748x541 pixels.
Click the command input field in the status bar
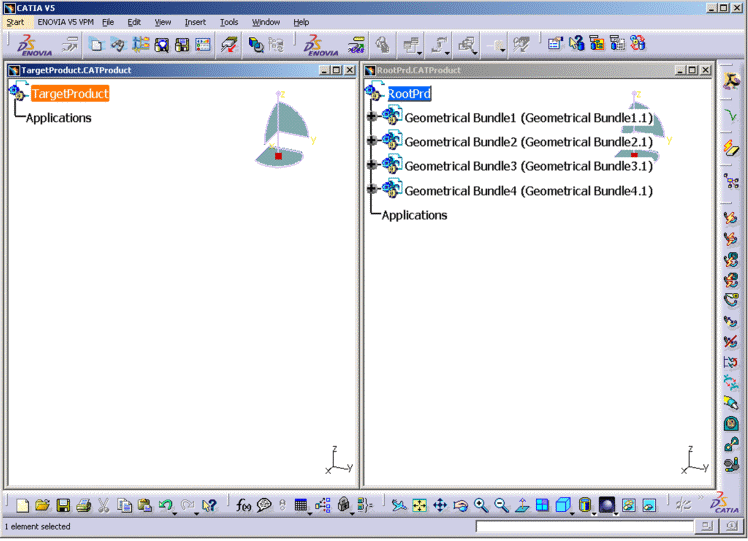(x=583, y=526)
